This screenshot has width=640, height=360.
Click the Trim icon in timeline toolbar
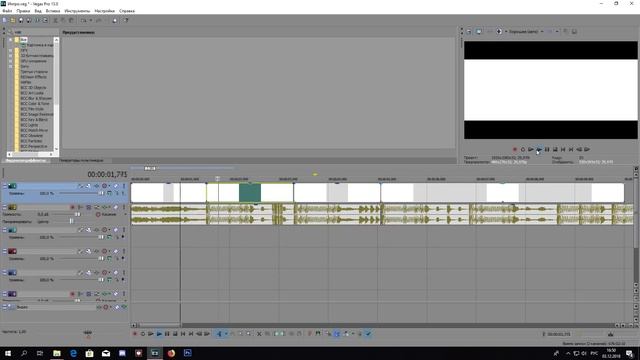click(268, 334)
